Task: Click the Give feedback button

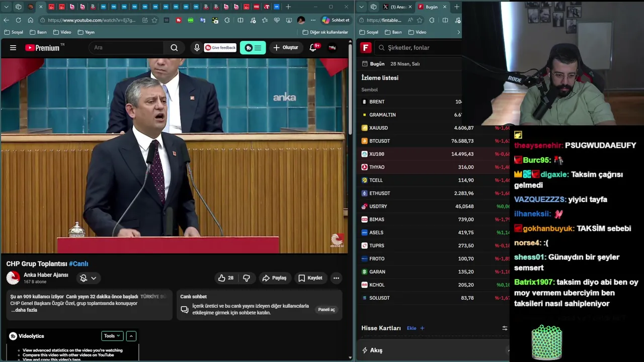Action: click(220, 48)
